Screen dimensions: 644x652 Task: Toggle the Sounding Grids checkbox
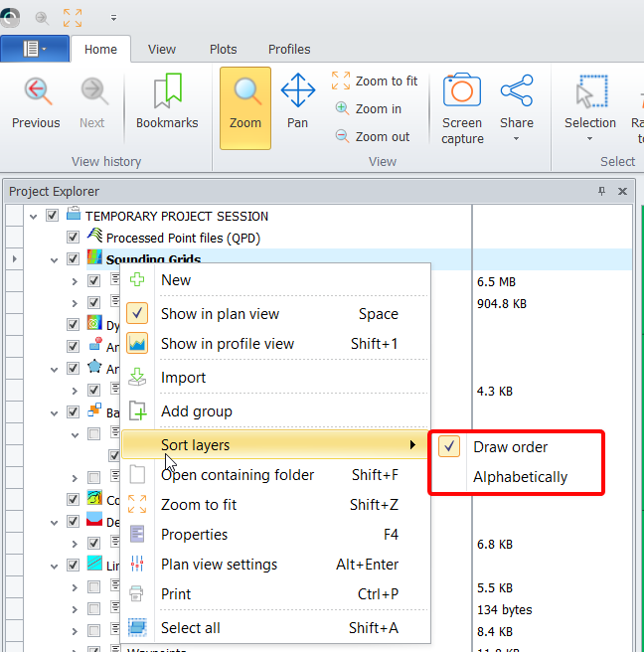pos(73,259)
